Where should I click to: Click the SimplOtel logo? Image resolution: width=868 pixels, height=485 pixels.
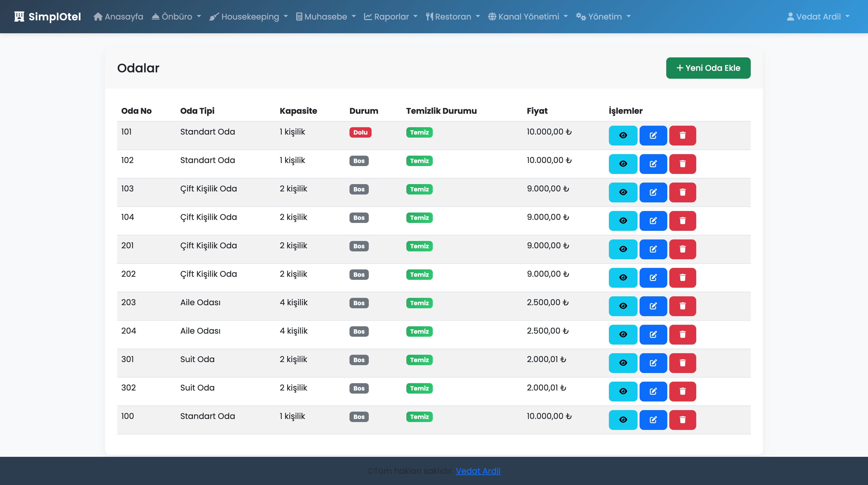point(47,17)
